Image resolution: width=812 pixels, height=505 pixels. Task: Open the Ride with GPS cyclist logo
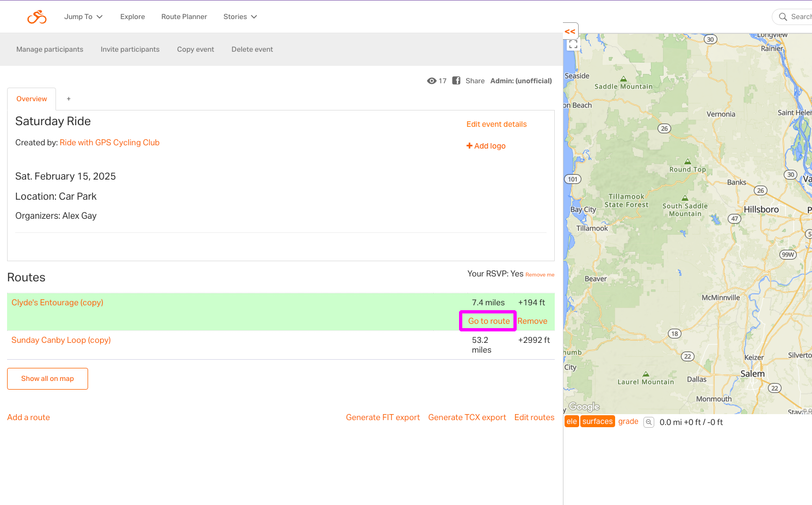click(37, 17)
